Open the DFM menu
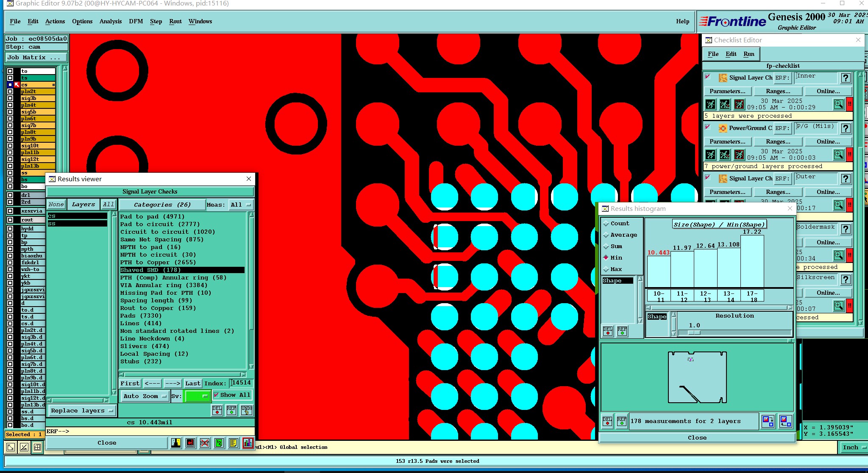Screen dimensions: 868x473 click(136, 21)
